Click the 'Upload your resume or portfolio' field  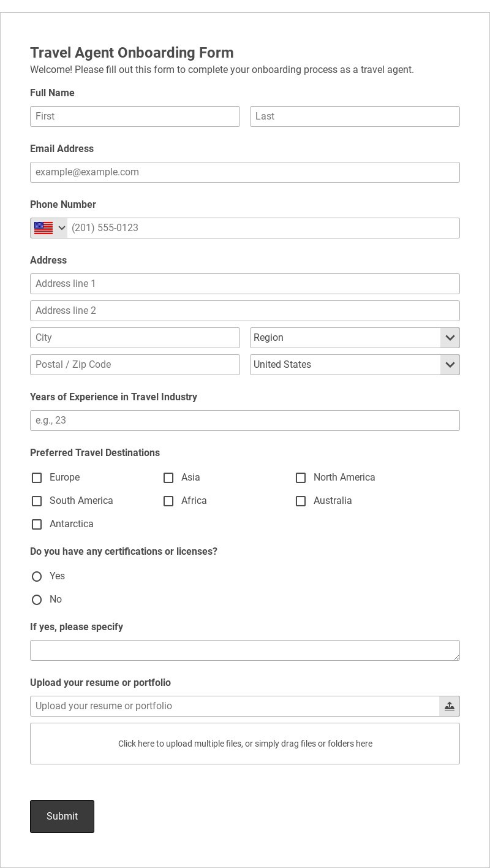tap(235, 706)
